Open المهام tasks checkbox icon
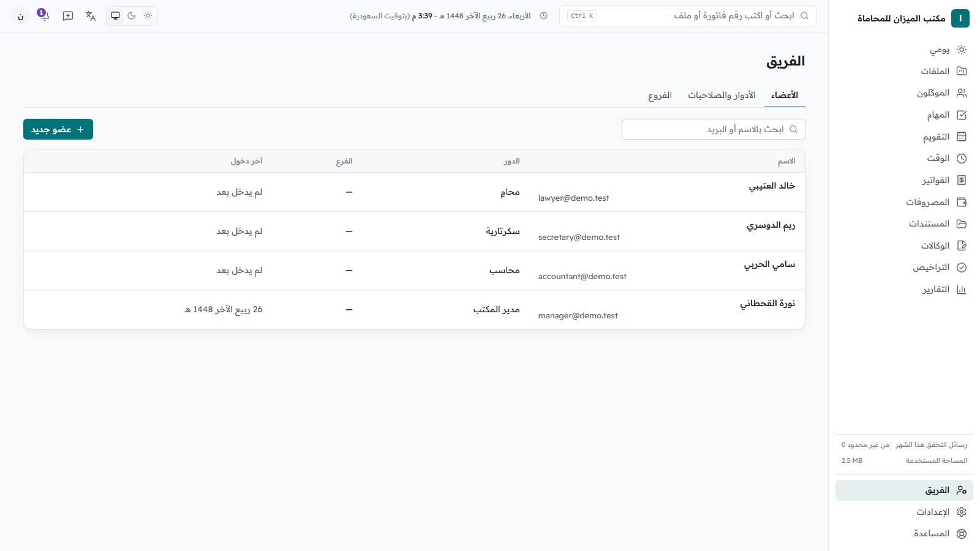 [962, 115]
